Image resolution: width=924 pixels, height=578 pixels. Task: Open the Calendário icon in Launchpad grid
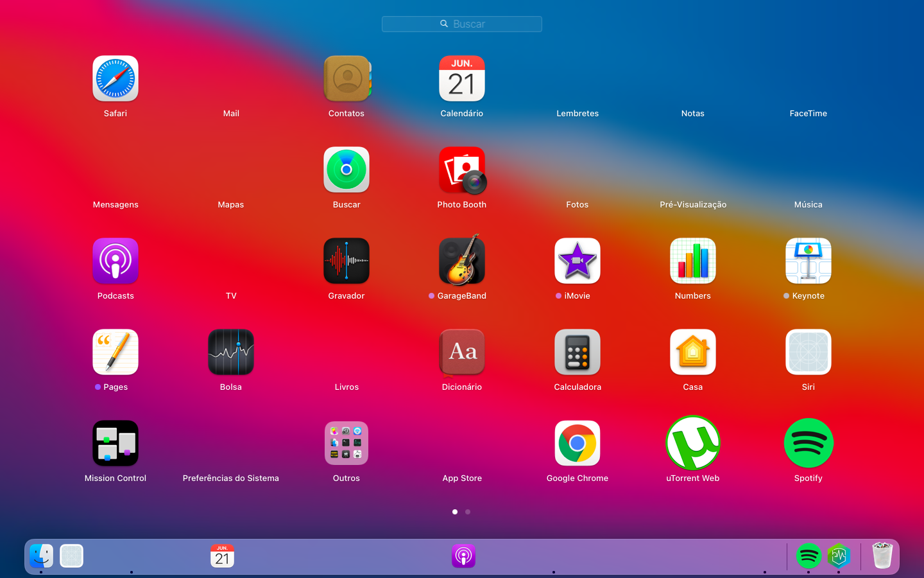click(462, 78)
